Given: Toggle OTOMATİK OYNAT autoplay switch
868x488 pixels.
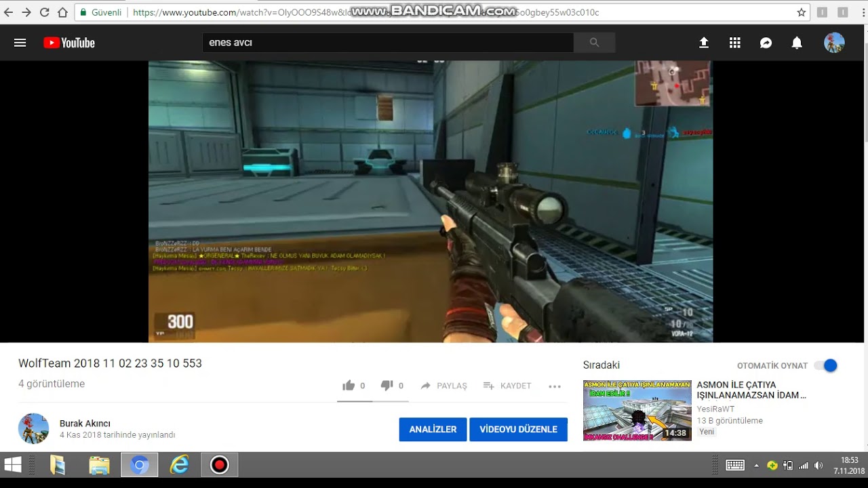Looking at the screenshot, I should click(827, 365).
